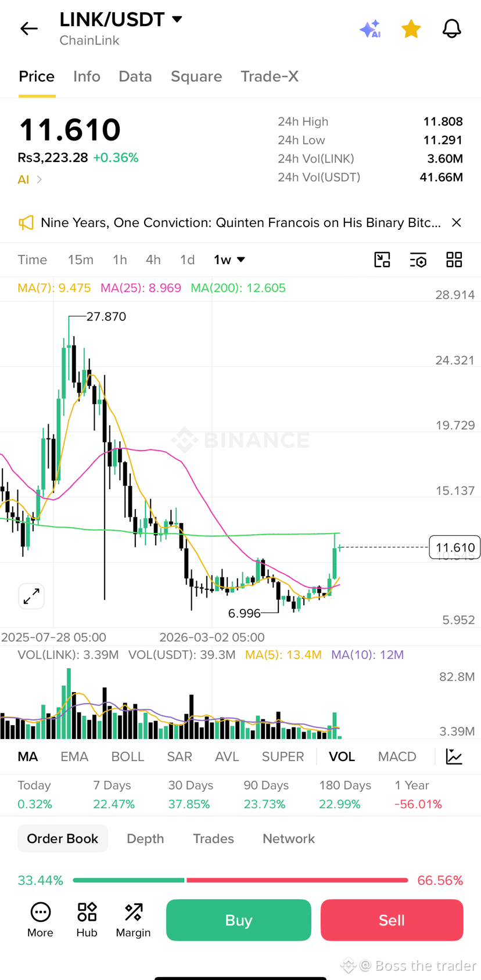Tap the back arrow icon

click(28, 28)
